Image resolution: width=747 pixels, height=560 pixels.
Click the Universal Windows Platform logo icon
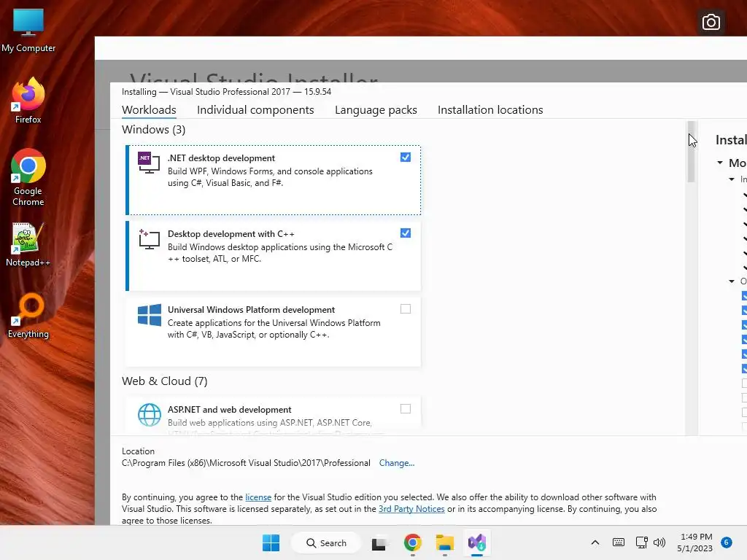point(149,315)
